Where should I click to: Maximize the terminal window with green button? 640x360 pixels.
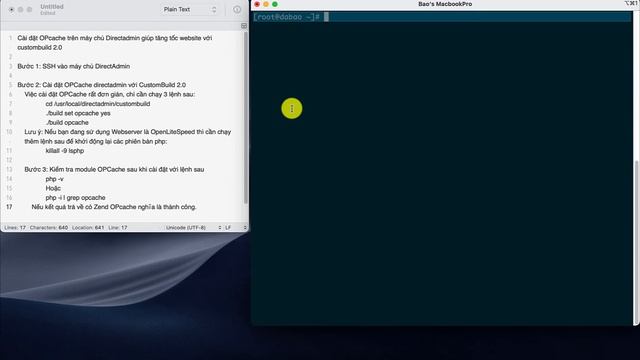pos(275,4)
